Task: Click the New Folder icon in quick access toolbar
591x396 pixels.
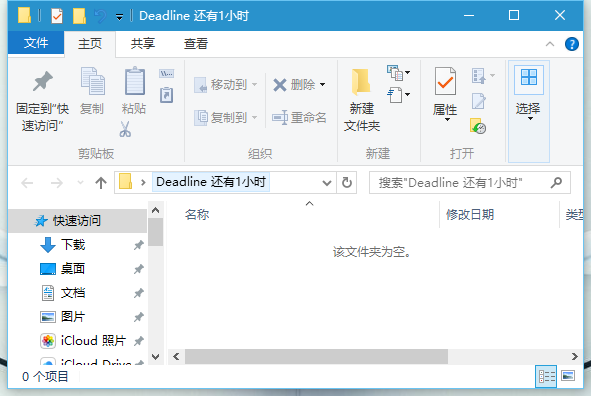Action: click(79, 16)
